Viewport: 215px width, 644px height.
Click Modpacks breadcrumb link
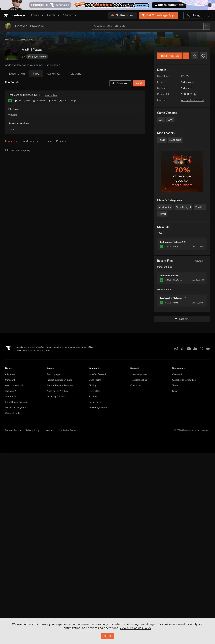[x=27, y=40]
